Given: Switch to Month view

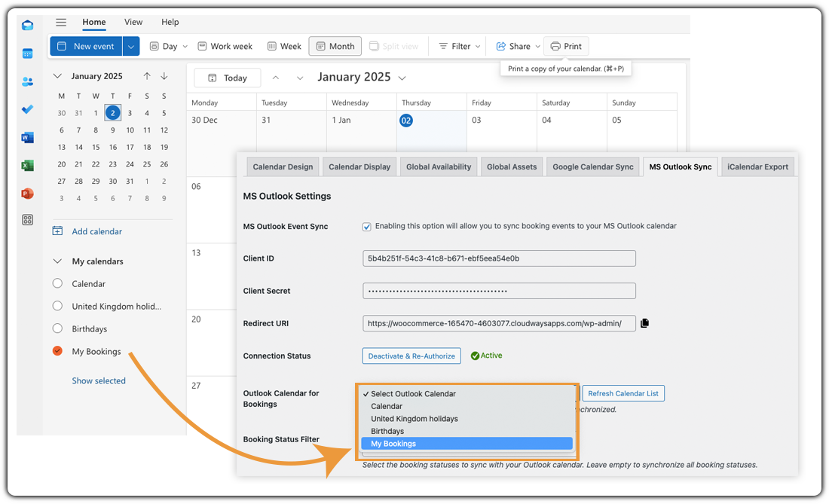Looking at the screenshot, I should coord(335,46).
